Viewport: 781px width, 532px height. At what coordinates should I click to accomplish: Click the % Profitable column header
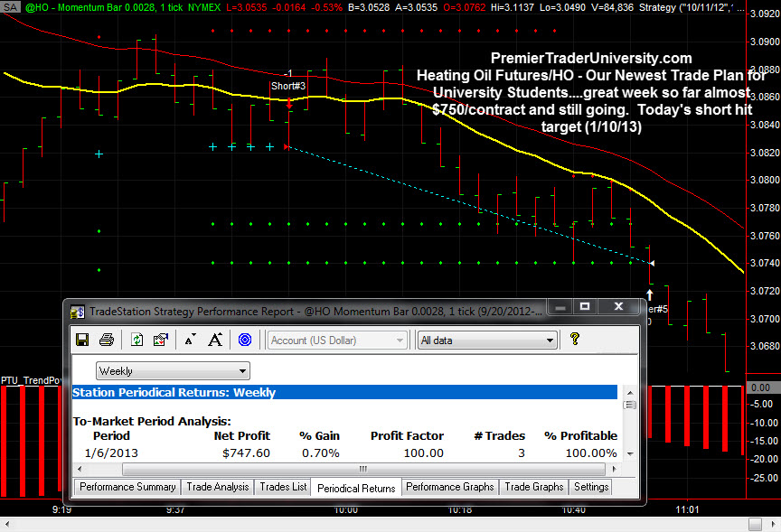coord(580,436)
